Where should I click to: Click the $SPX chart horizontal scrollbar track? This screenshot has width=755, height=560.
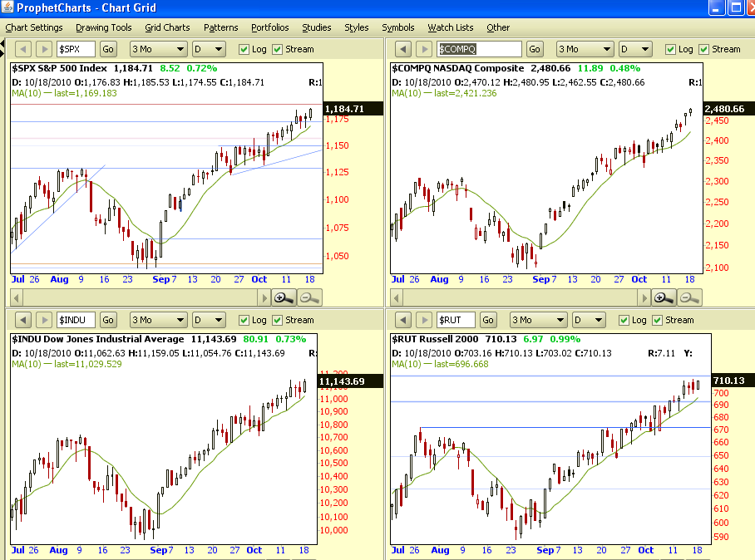point(140,298)
